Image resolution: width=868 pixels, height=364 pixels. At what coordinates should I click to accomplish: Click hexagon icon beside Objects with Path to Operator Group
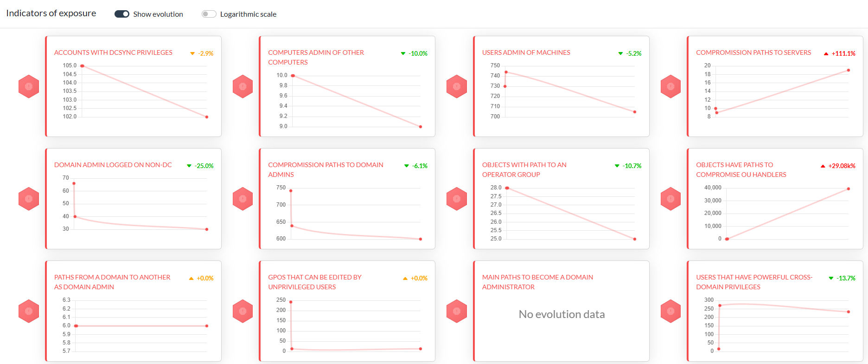[x=457, y=199]
